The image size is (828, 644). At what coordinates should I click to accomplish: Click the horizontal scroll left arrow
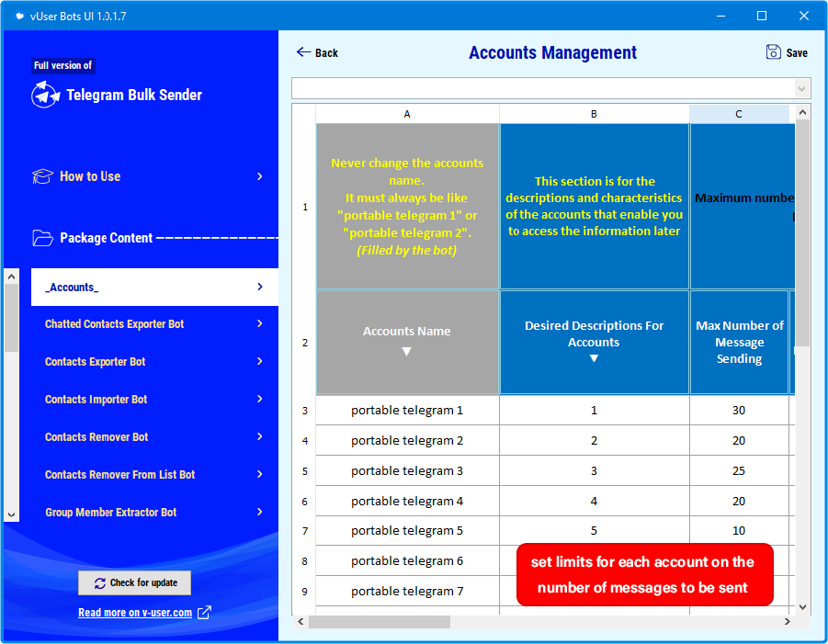pyautogui.click(x=301, y=622)
